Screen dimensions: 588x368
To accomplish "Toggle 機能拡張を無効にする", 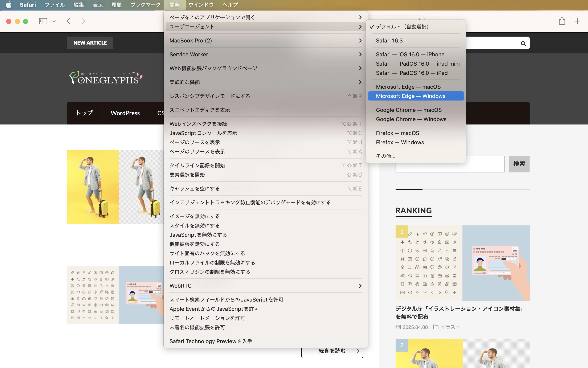I will (266, 244).
